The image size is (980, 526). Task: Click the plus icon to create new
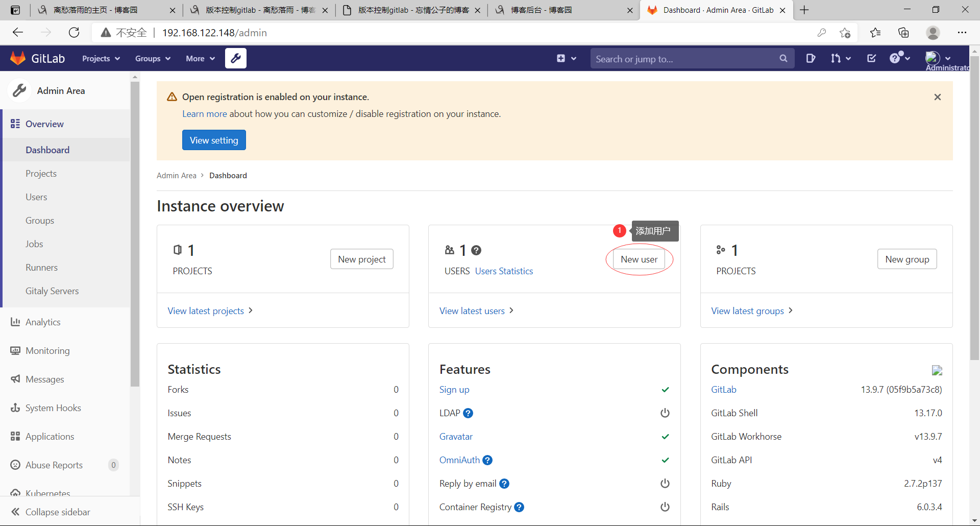pos(561,58)
